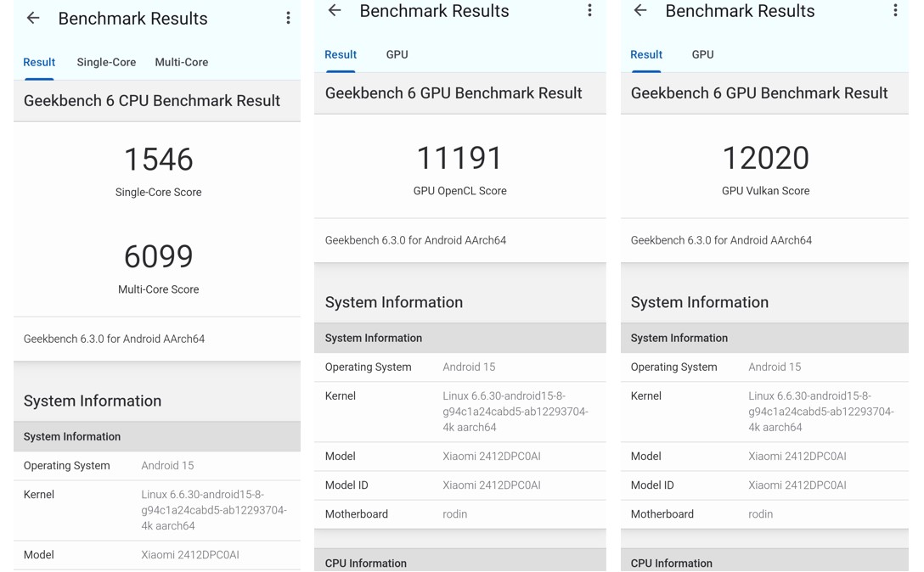Click Xiaomi 2412DPC0AI model value in CPU panel

[190, 555]
